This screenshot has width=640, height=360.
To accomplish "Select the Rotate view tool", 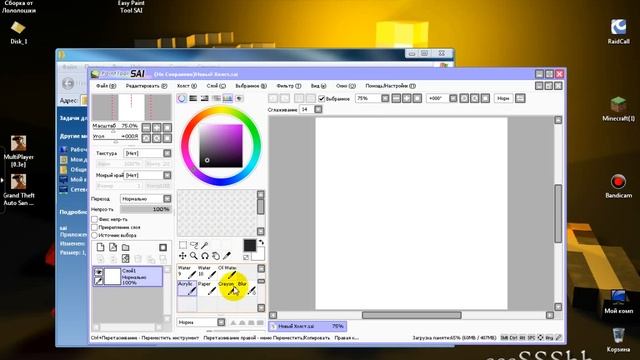I will [x=205, y=256].
